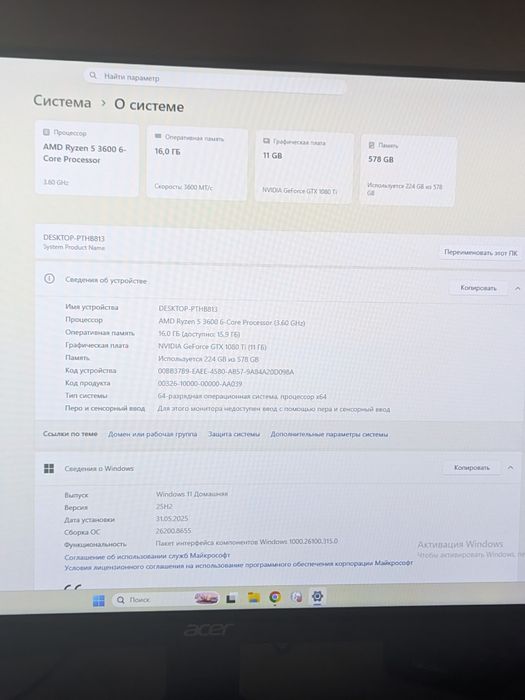Open the Settings gear icon in taskbar
Image resolution: width=525 pixels, height=700 pixels.
317,596
